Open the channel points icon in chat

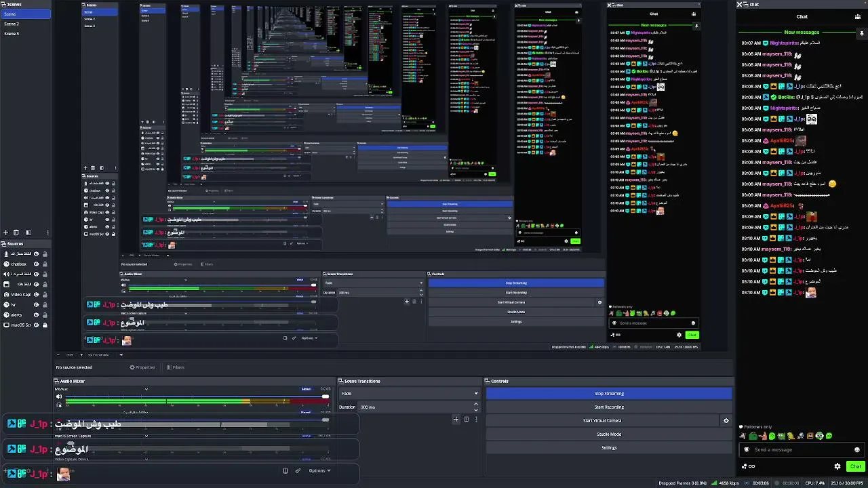[x=749, y=466]
